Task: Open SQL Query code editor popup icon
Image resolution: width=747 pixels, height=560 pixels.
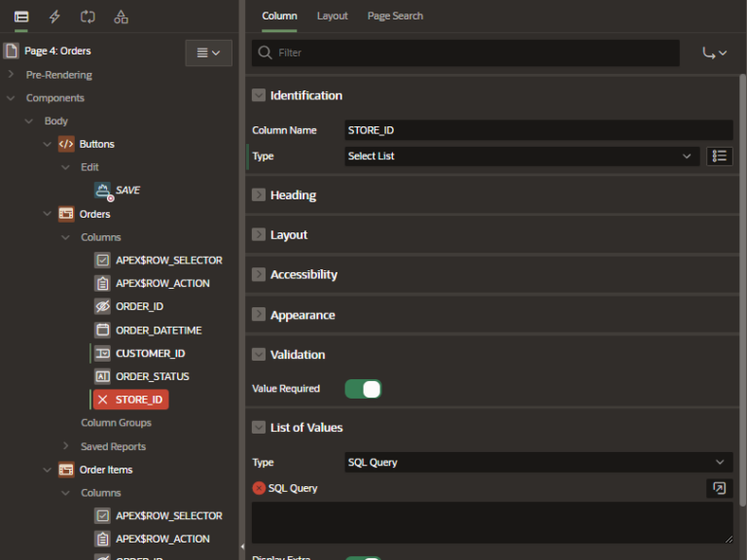Action: pos(720,488)
